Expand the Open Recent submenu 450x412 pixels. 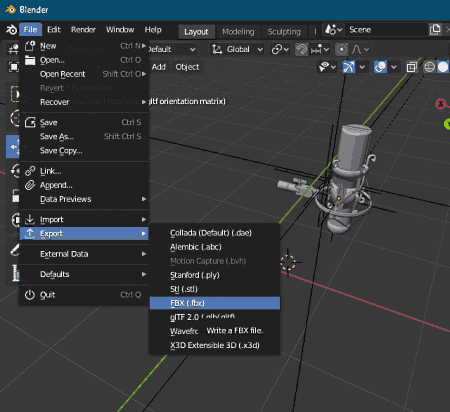tap(84, 74)
